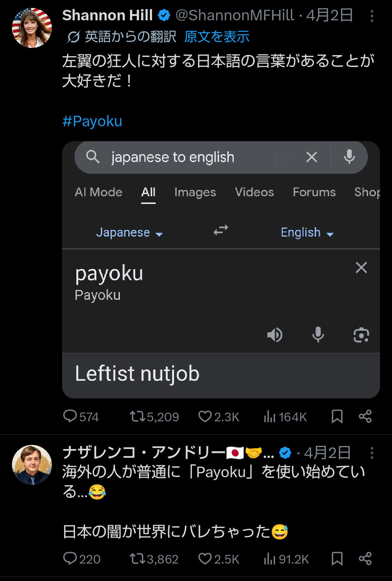392x581 pixels.
Task: Share Shannon Hill's tweet
Action: [x=365, y=416]
